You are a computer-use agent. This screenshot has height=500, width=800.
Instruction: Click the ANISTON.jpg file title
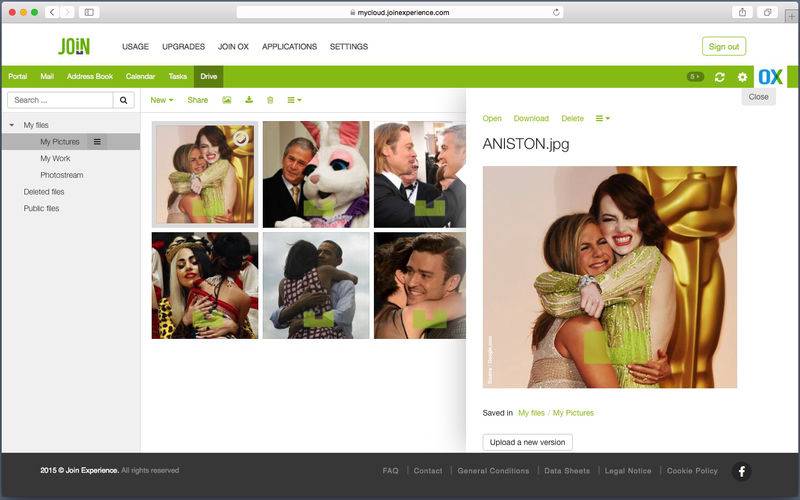pos(526,144)
